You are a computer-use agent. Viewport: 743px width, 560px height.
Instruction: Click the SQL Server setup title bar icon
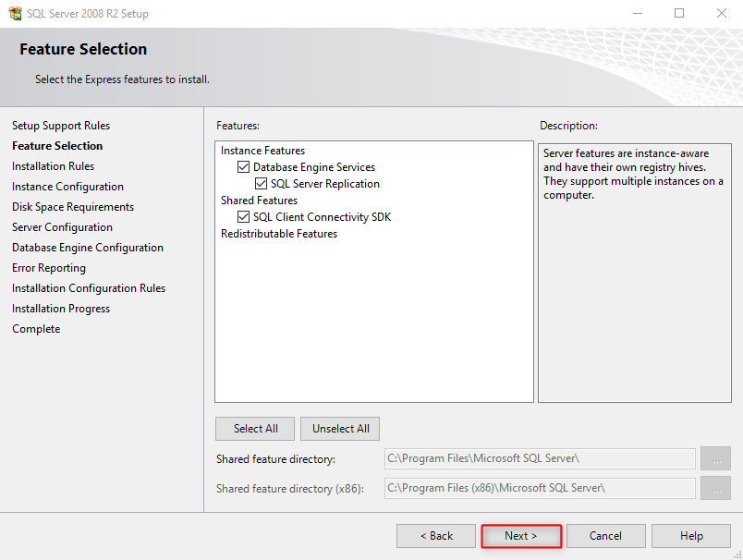15,13
